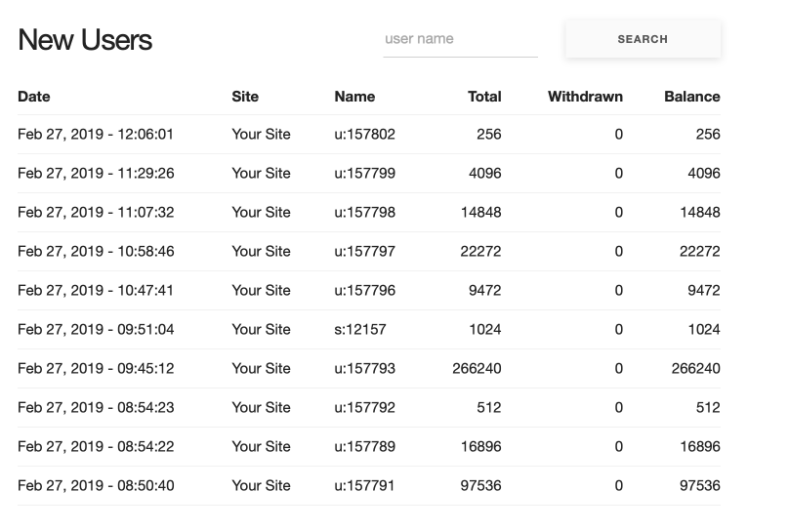Image resolution: width=789 pixels, height=532 pixels.
Task: Sort by the Date column header
Action: [x=34, y=97]
